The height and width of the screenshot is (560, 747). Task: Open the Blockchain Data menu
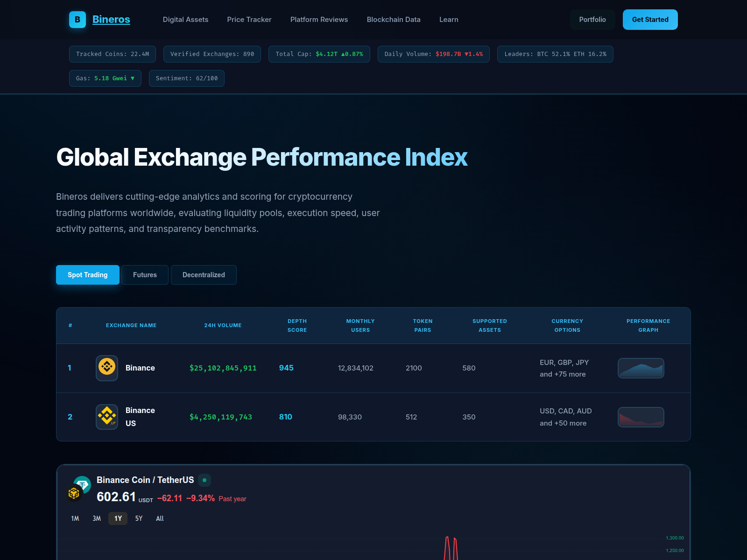click(394, 20)
